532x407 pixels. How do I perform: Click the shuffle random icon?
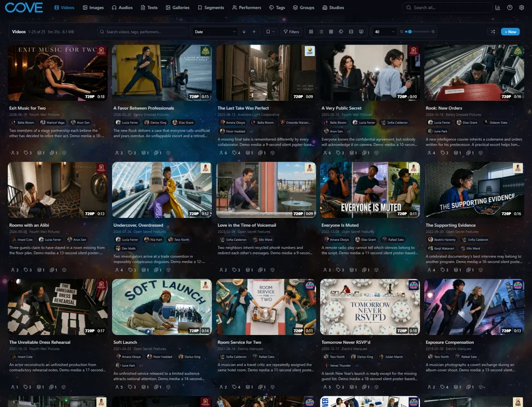point(493,31)
